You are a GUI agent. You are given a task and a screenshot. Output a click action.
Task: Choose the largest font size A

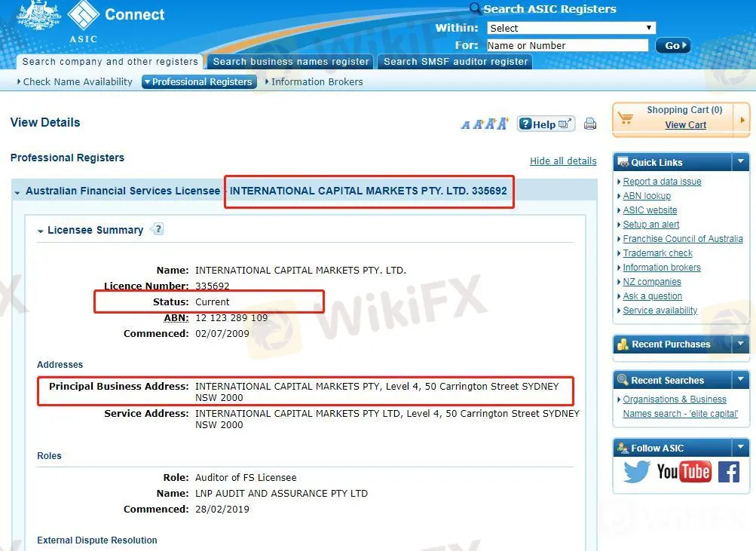point(503,124)
